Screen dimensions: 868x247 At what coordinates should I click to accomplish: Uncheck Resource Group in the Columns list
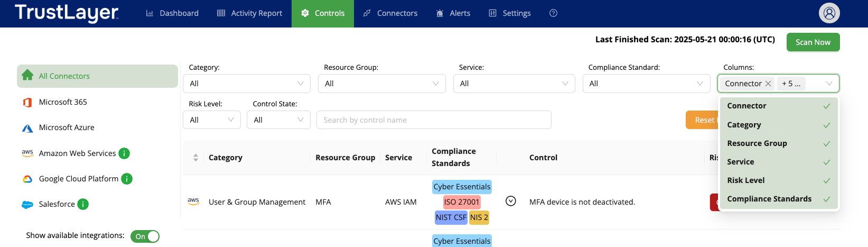tap(779, 143)
